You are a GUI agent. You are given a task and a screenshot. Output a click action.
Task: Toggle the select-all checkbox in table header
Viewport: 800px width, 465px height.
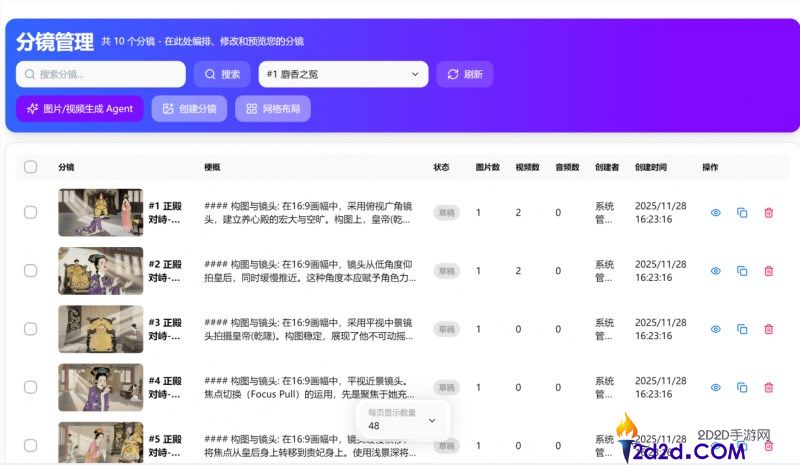pos(31,167)
